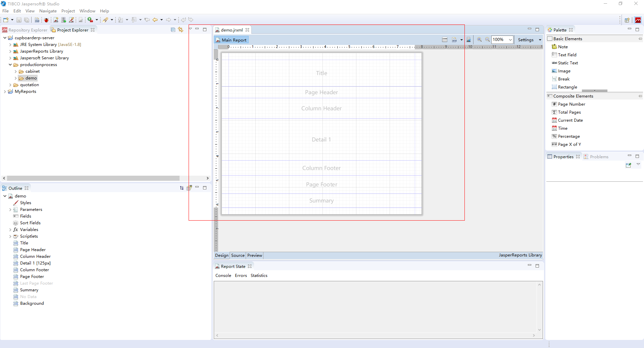Click the New wizard toolbar icon
This screenshot has height=348, width=644.
6,20
